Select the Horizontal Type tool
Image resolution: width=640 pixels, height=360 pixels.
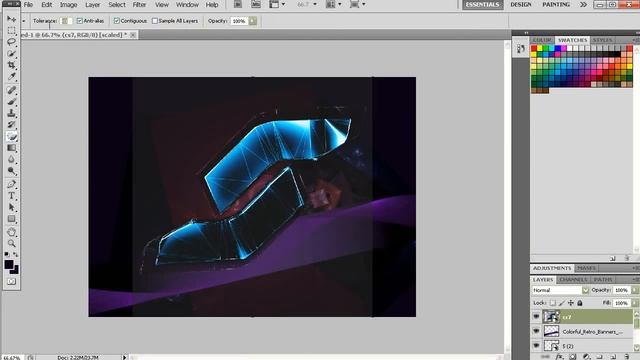point(11,196)
